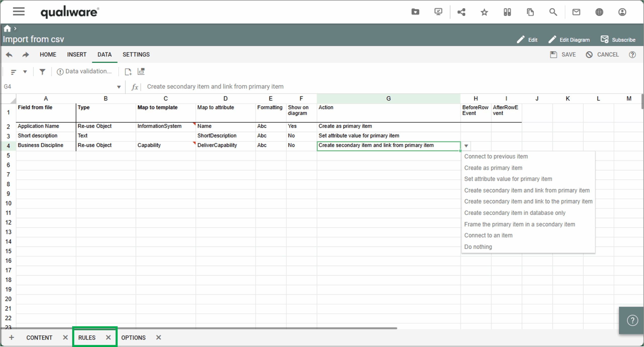Image resolution: width=644 pixels, height=347 pixels.
Task: Open Data validation dialog
Action: 84,71
